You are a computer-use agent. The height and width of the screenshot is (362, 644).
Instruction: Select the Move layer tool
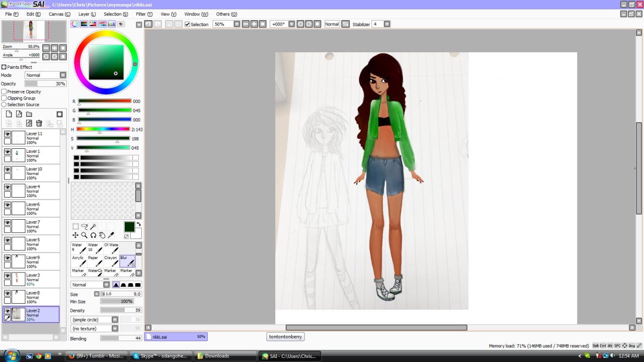coord(75,235)
